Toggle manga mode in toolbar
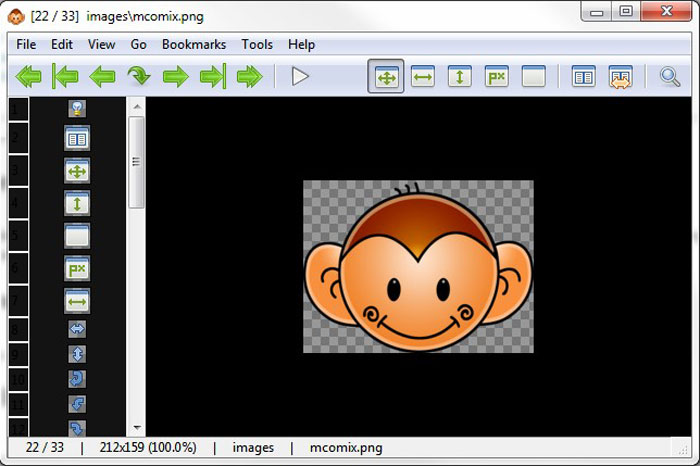 [x=620, y=76]
